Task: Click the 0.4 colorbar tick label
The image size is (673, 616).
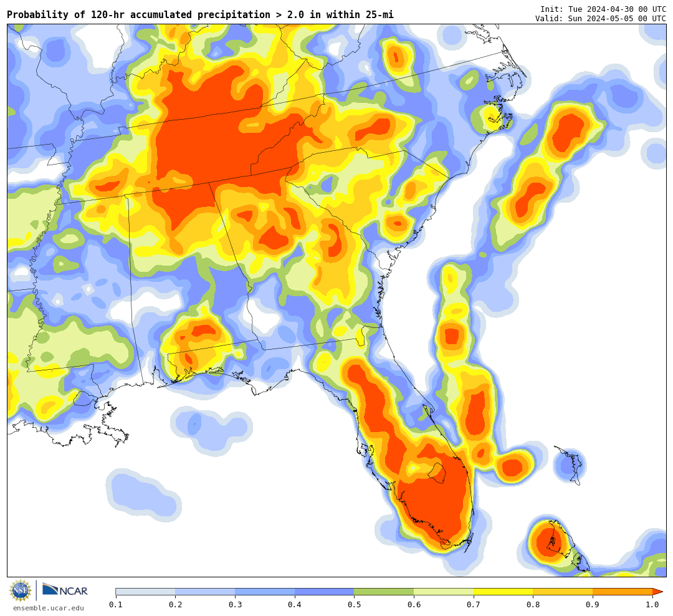Action: point(294,604)
